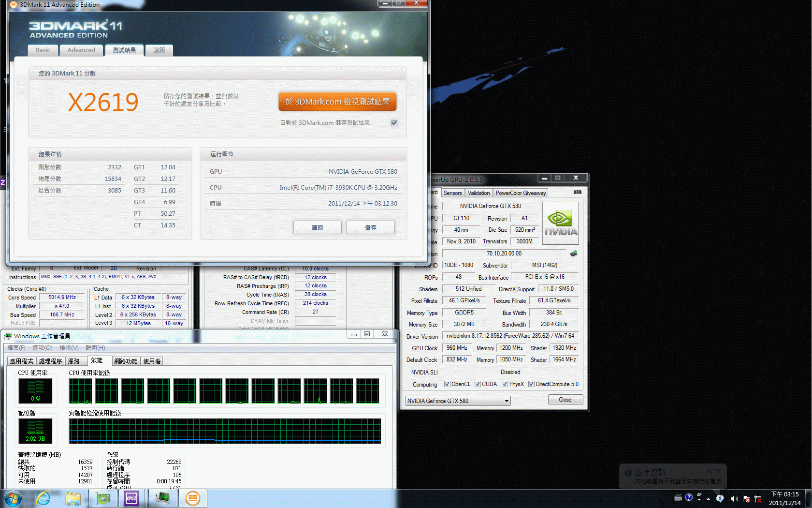This screenshot has height=508, width=812.
Task: Click the 3DMark 11 title bar icon
Action: (x=14, y=4)
